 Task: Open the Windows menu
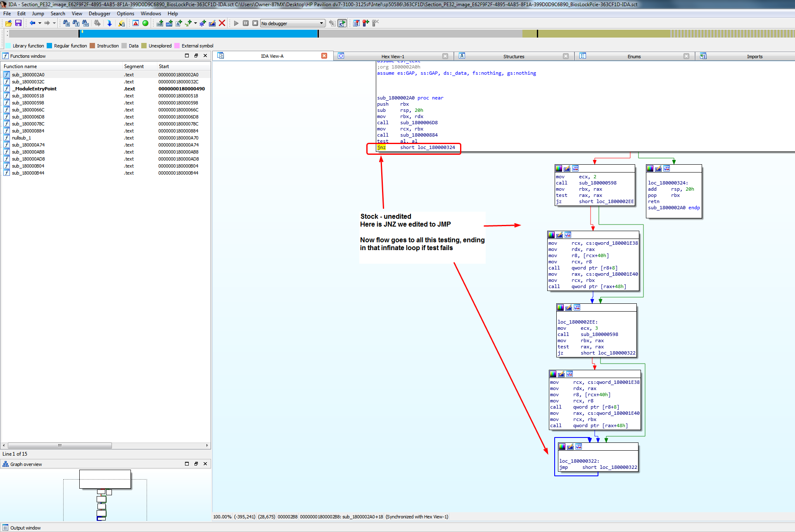(151, 14)
